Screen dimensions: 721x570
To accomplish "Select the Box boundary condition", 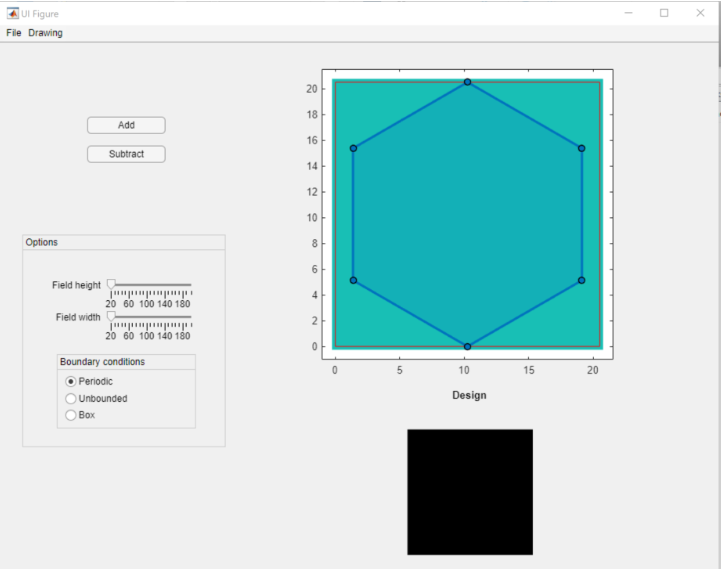I will (70, 415).
